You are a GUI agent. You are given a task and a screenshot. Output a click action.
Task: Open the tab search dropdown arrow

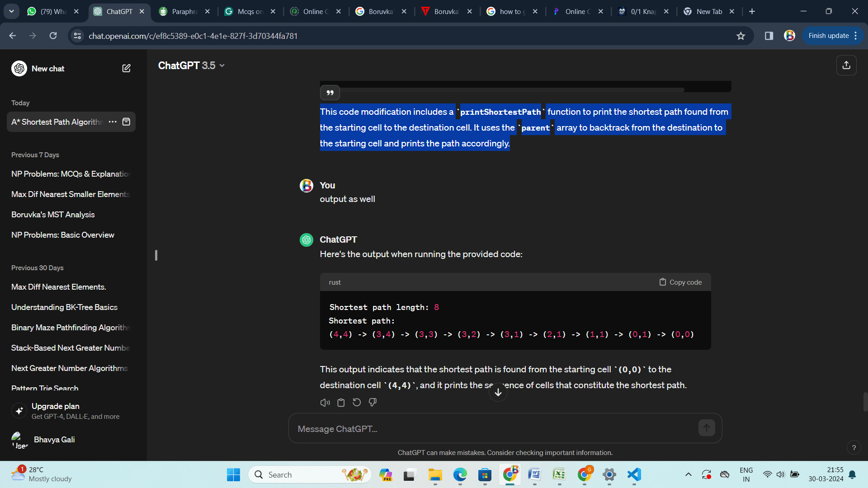tap(11, 11)
